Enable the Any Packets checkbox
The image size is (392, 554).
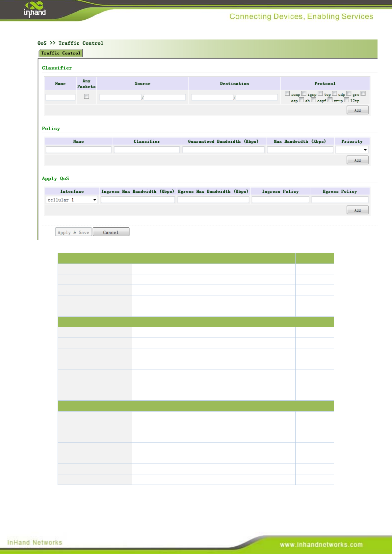(x=87, y=96)
